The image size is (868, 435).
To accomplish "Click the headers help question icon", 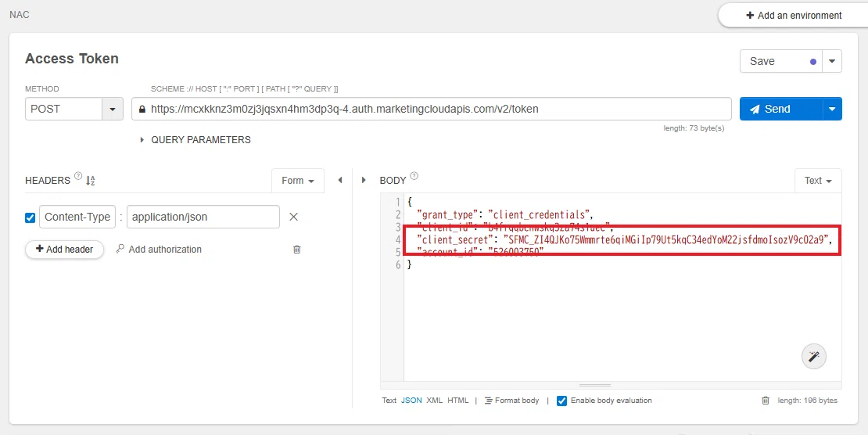I will (x=78, y=176).
